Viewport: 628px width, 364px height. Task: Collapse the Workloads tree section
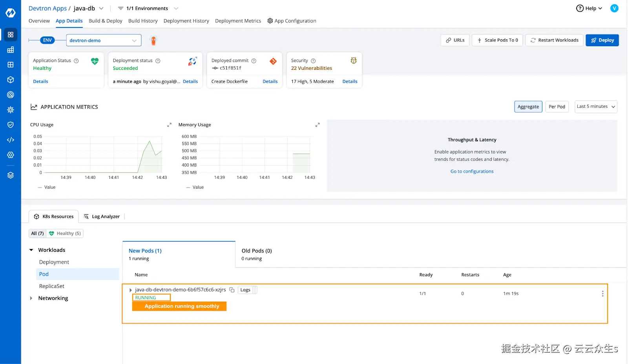(31, 249)
